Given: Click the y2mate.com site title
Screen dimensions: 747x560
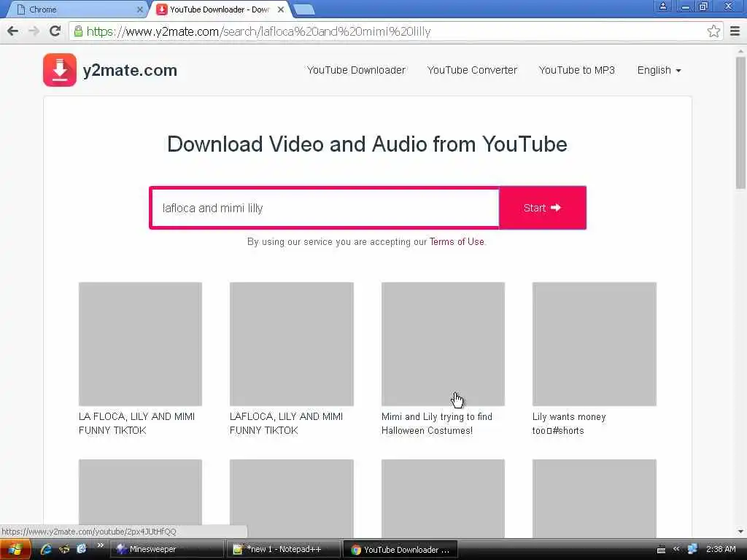Looking at the screenshot, I should pos(130,70).
